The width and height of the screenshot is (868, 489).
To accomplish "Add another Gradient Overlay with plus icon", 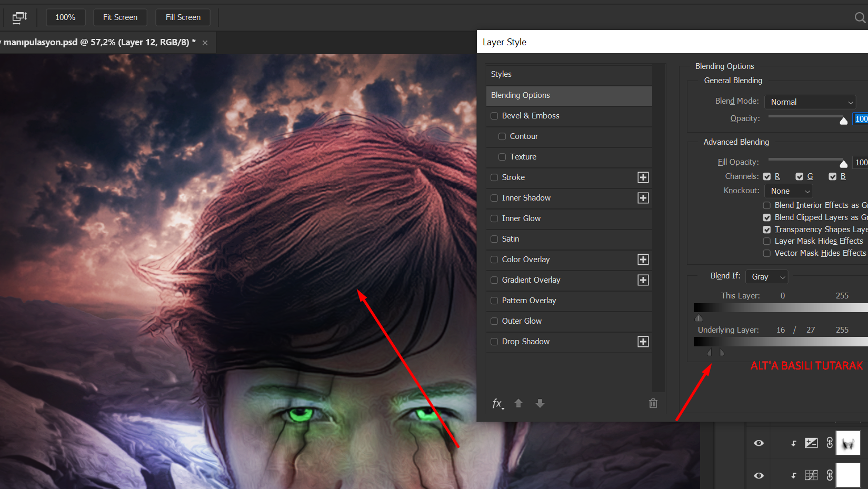I will (x=643, y=280).
